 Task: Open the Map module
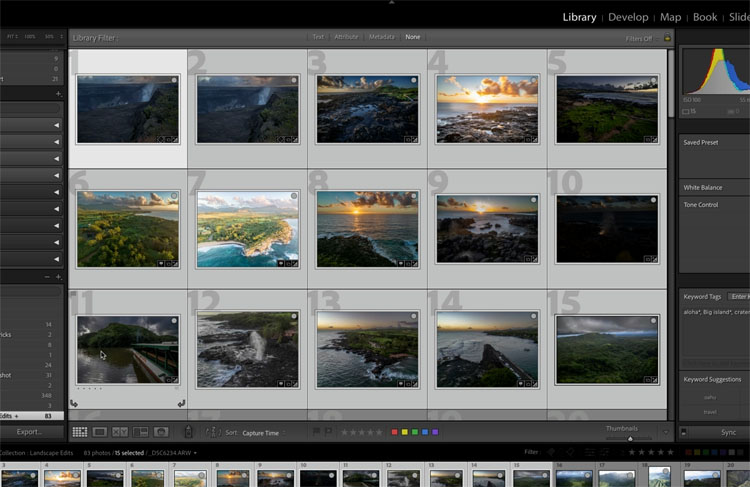click(x=670, y=17)
